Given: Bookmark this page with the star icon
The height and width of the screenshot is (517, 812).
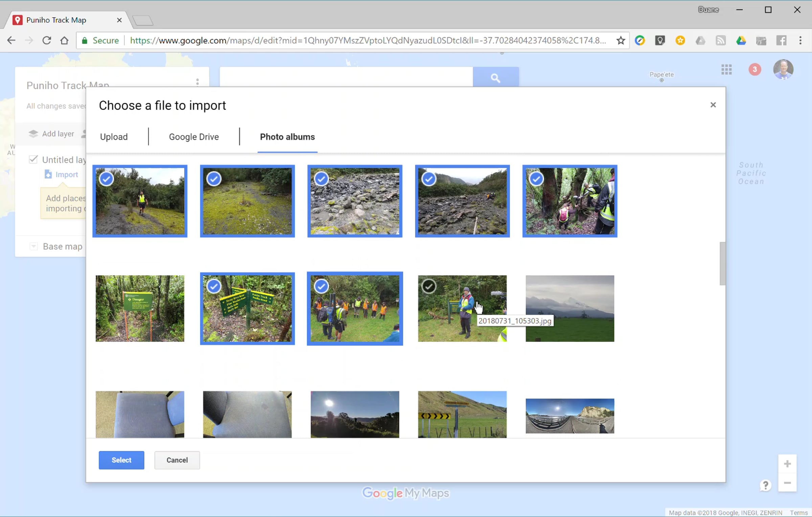Looking at the screenshot, I should 621,41.
